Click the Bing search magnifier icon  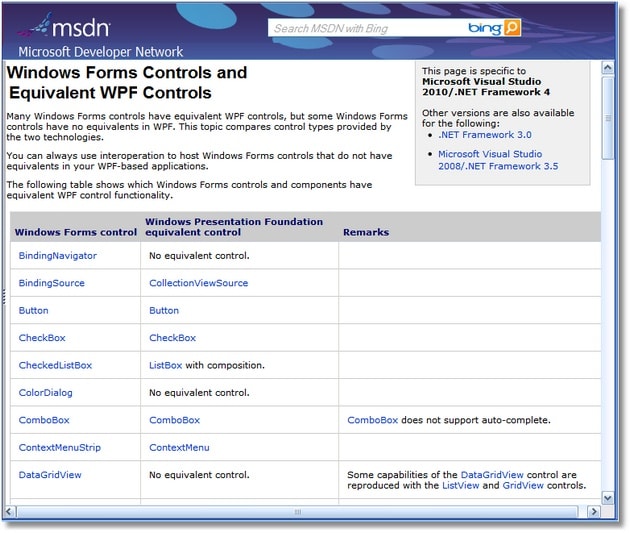(x=512, y=28)
